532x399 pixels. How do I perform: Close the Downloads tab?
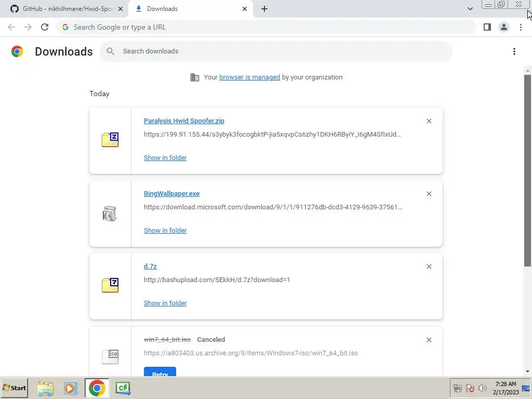click(x=245, y=9)
